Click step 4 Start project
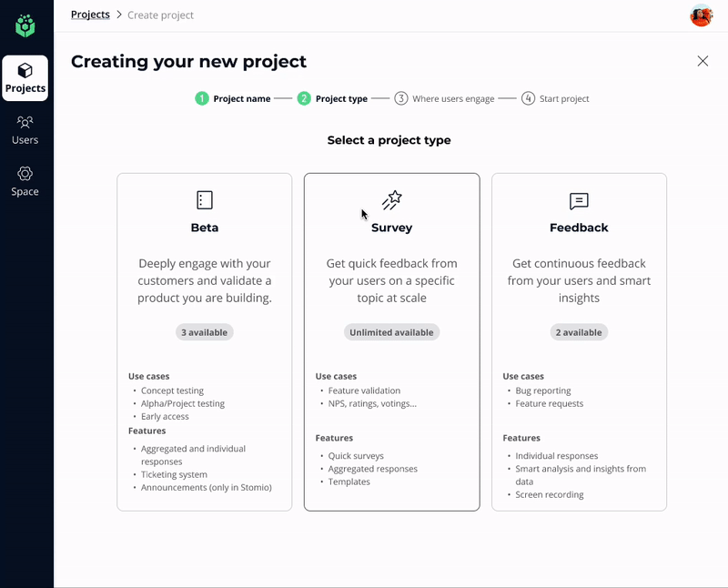728x588 pixels. click(529, 97)
